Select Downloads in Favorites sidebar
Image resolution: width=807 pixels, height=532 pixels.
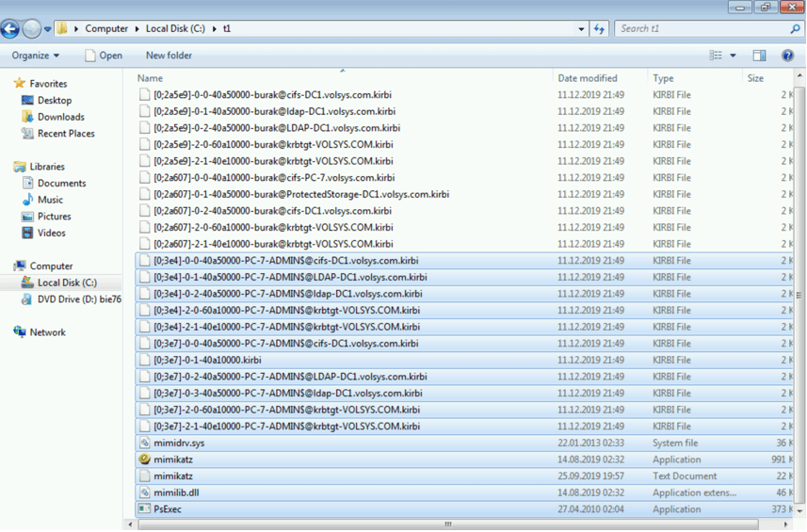pos(60,117)
